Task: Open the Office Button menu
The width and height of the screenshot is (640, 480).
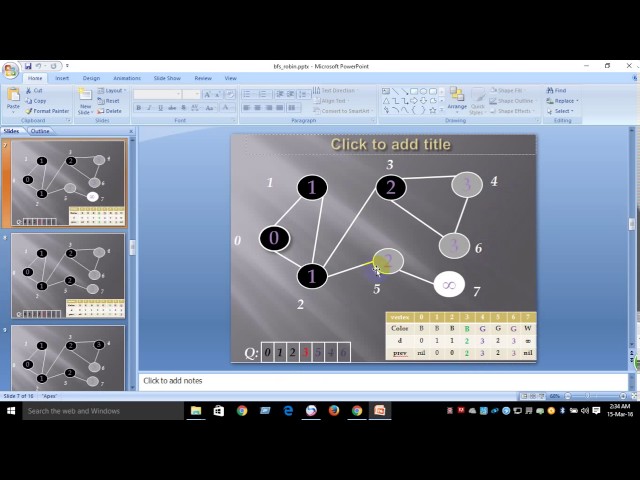Action: (x=11, y=71)
